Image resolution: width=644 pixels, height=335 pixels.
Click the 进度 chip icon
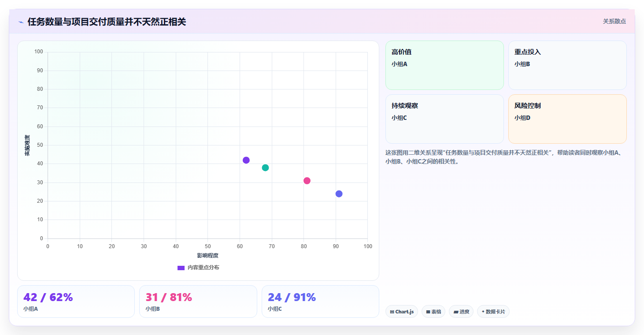(x=456, y=312)
